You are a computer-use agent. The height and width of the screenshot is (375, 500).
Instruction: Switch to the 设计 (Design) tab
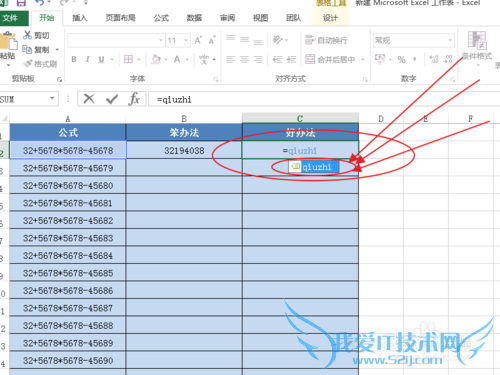coord(330,18)
